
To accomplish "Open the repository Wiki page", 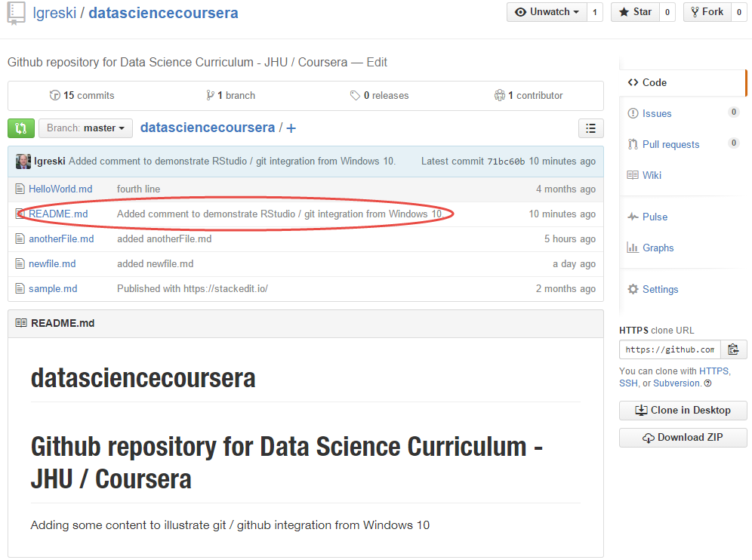I will [651, 175].
